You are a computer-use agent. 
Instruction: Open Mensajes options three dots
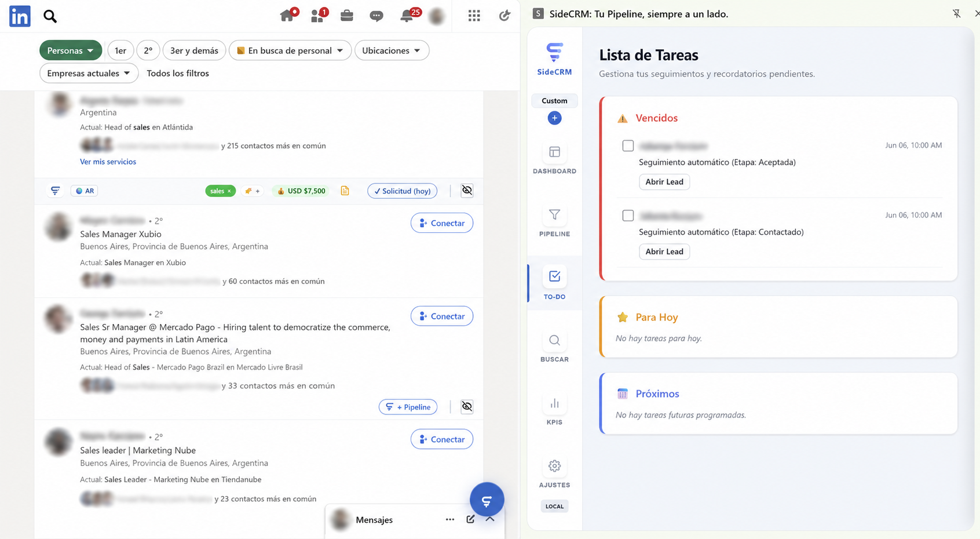[450, 519]
